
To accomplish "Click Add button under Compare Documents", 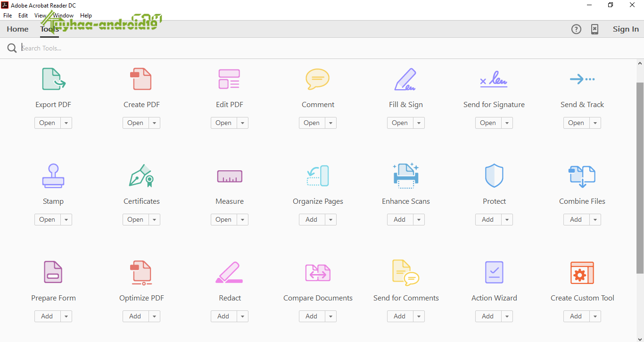I will pos(312,317).
